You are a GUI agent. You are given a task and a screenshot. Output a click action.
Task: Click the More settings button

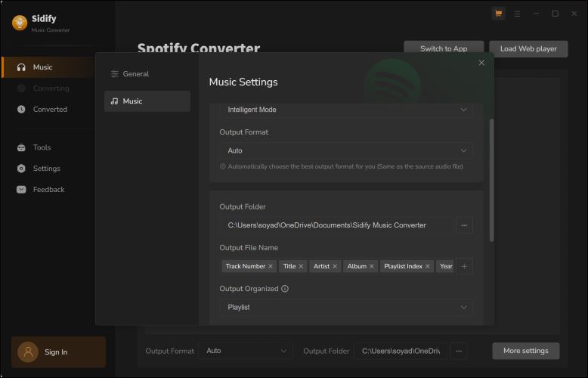(x=526, y=351)
